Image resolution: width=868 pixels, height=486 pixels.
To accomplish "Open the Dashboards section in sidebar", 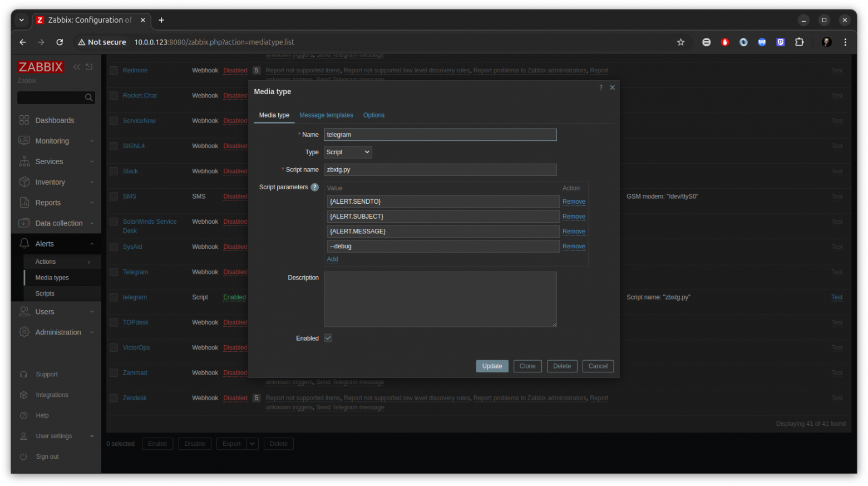I will 24,120.
